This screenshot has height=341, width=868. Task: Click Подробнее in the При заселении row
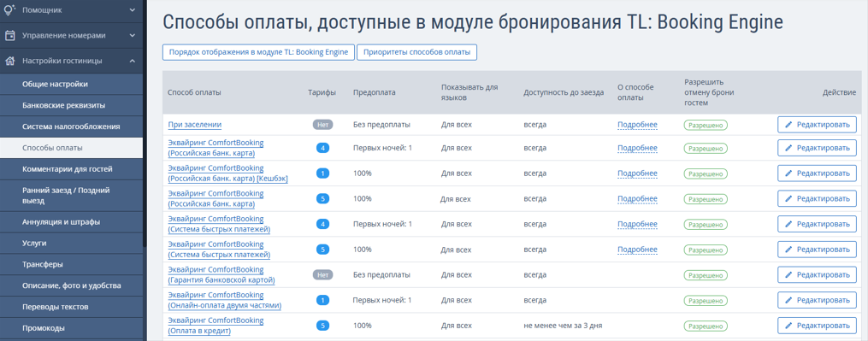[637, 125]
